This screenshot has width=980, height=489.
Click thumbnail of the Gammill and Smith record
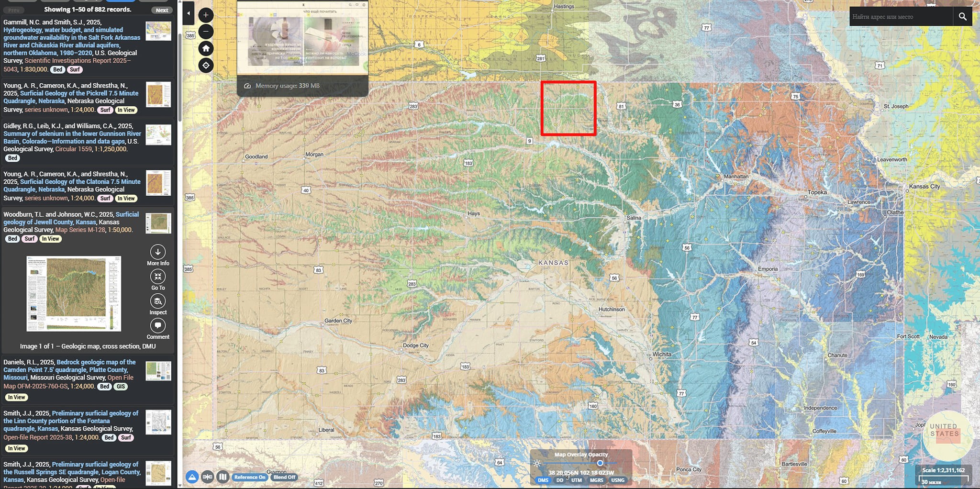pyautogui.click(x=158, y=31)
